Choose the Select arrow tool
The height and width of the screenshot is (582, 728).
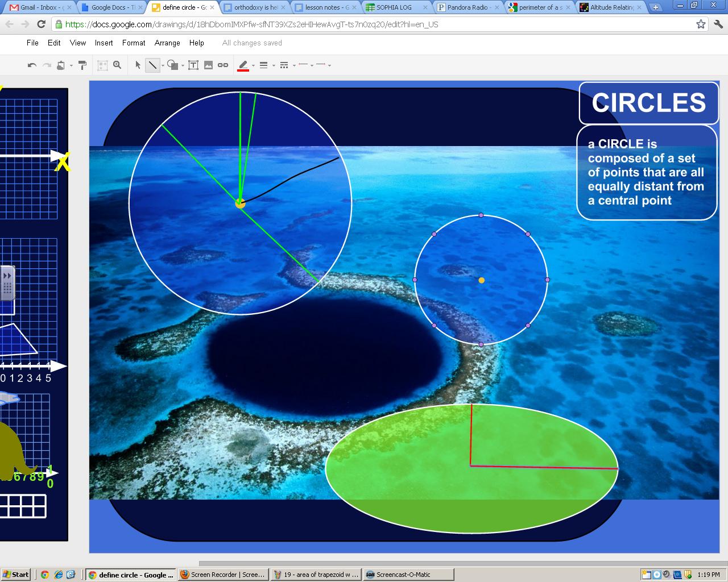(x=138, y=65)
